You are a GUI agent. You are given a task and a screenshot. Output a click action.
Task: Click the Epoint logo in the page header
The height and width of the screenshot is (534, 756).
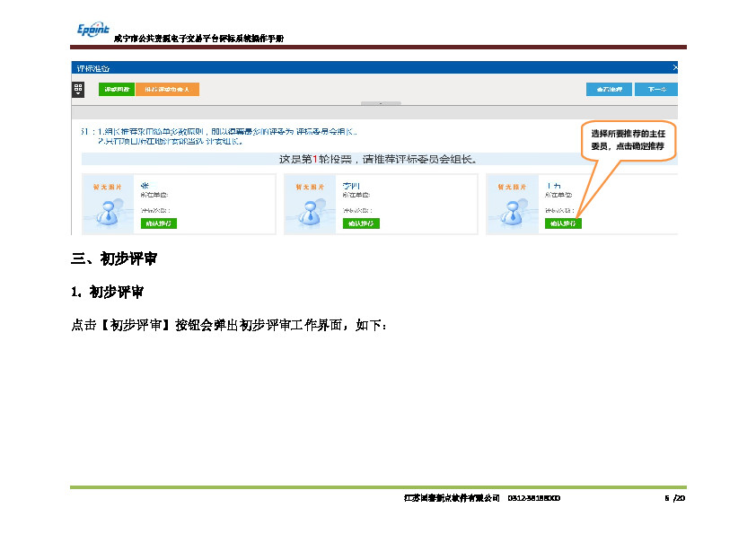tap(91, 30)
